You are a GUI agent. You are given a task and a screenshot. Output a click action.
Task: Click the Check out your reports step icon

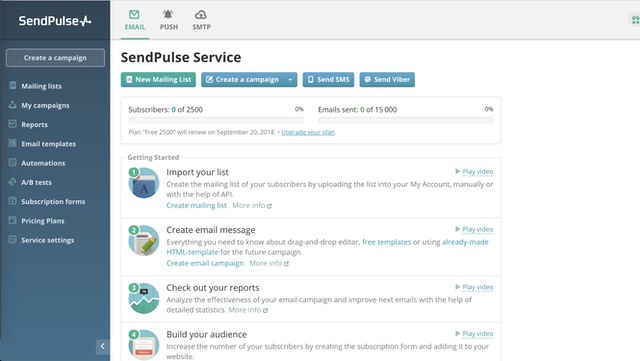click(144, 299)
